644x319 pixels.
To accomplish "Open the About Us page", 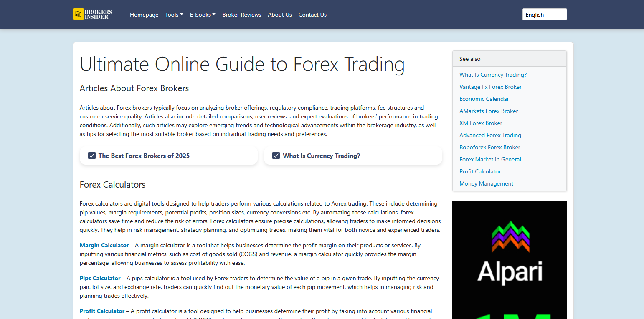I will tap(280, 15).
